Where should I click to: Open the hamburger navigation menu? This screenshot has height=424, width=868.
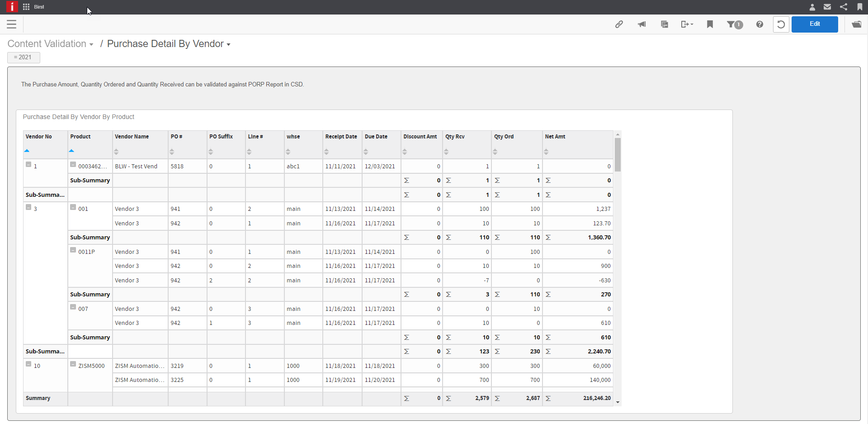[11, 24]
